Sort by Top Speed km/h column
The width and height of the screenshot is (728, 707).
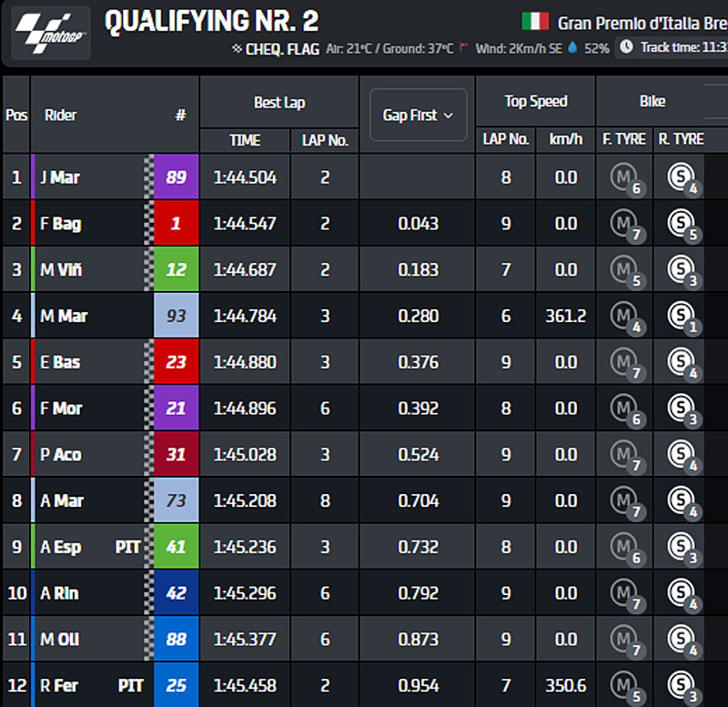click(x=565, y=140)
